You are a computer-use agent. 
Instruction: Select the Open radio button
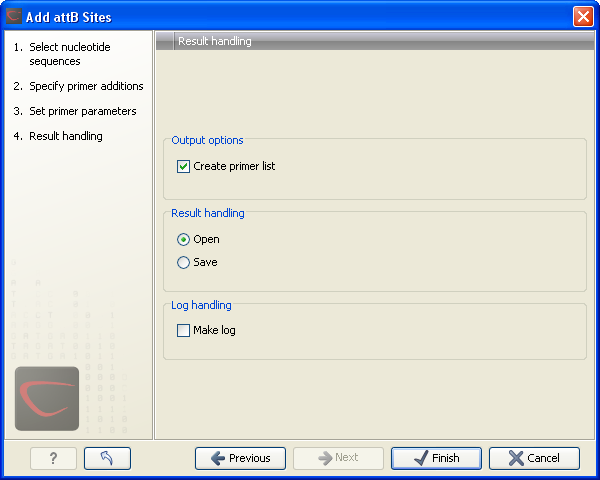pyautogui.click(x=183, y=239)
